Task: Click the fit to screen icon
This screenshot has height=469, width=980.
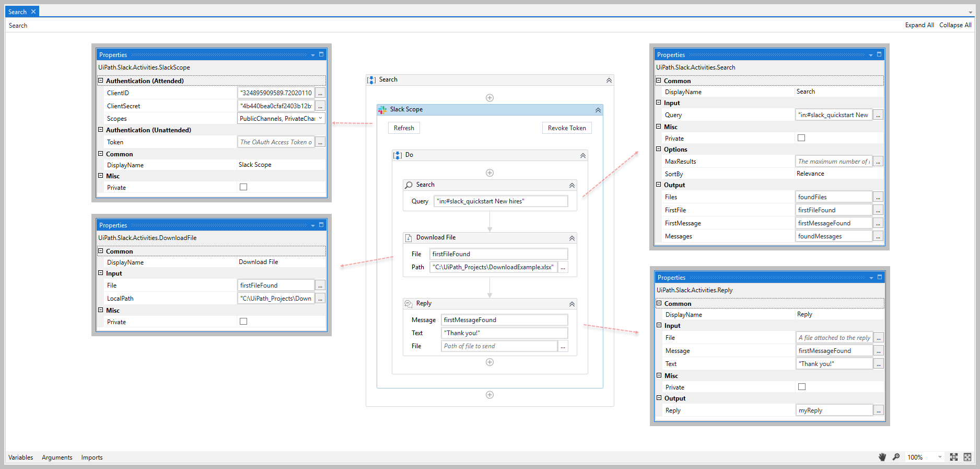Action: [x=954, y=457]
